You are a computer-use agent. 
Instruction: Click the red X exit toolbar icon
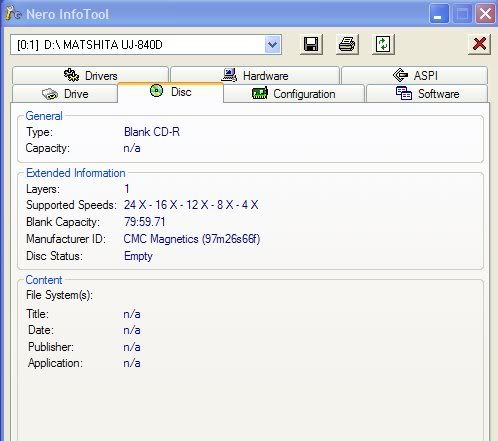(479, 44)
